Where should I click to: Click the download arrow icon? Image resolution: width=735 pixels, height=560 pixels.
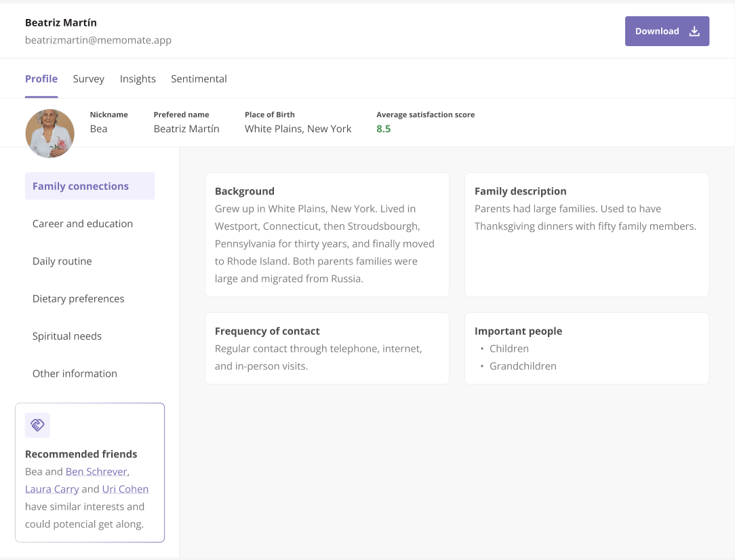[x=694, y=31]
